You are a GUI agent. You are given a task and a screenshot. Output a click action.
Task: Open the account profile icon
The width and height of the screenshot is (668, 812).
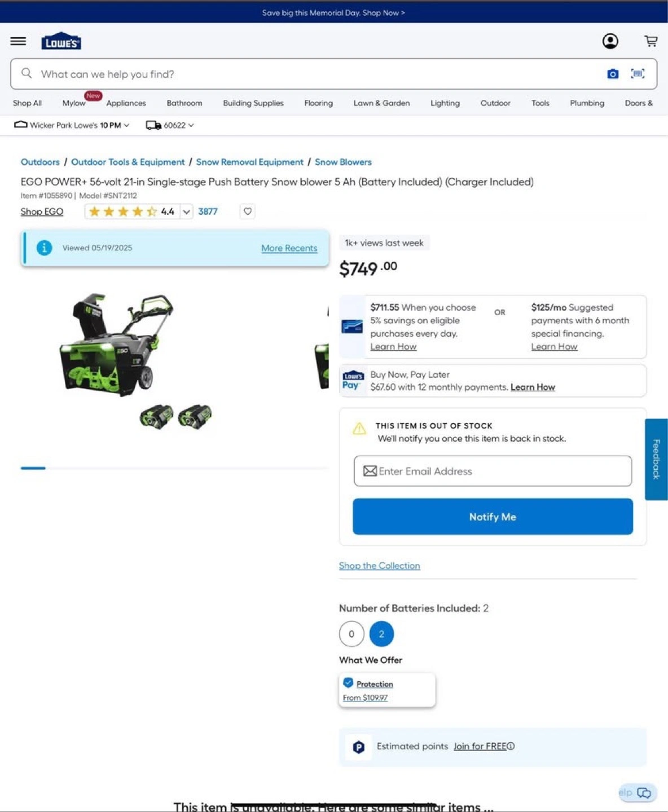pyautogui.click(x=610, y=41)
